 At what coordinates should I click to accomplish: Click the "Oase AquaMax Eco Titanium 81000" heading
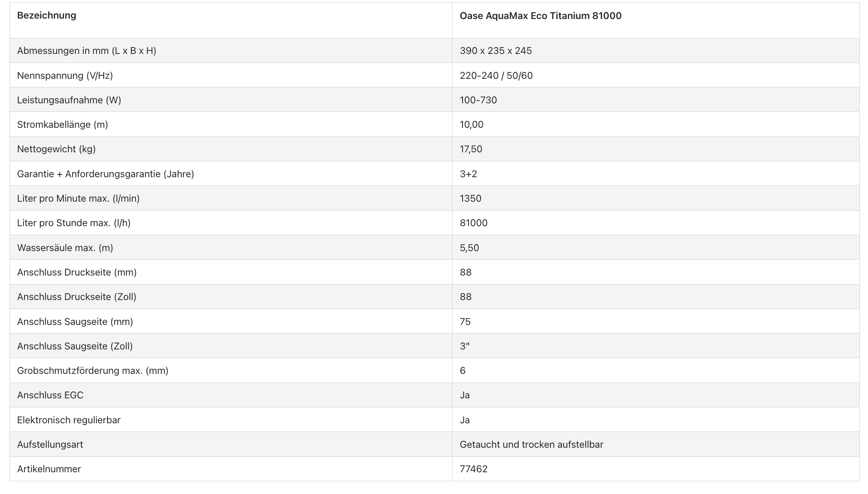tap(540, 16)
